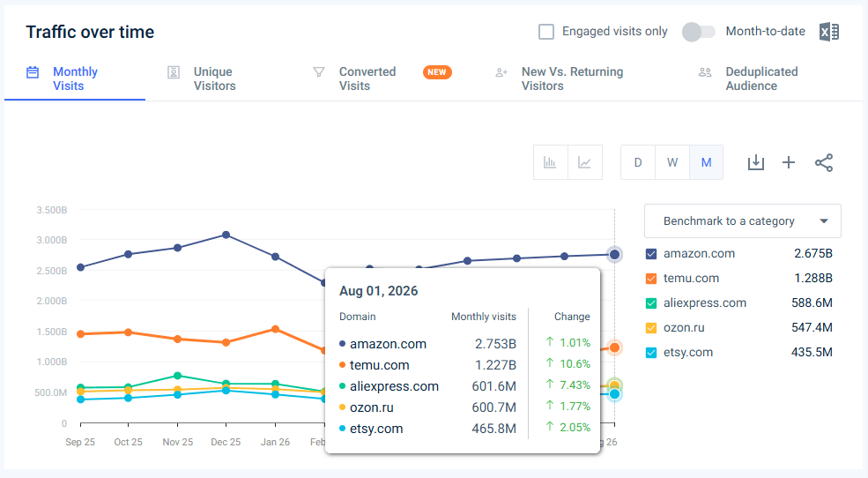Open the Monthly Visits tab
Viewport: 868px width, 478px height.
(75, 78)
